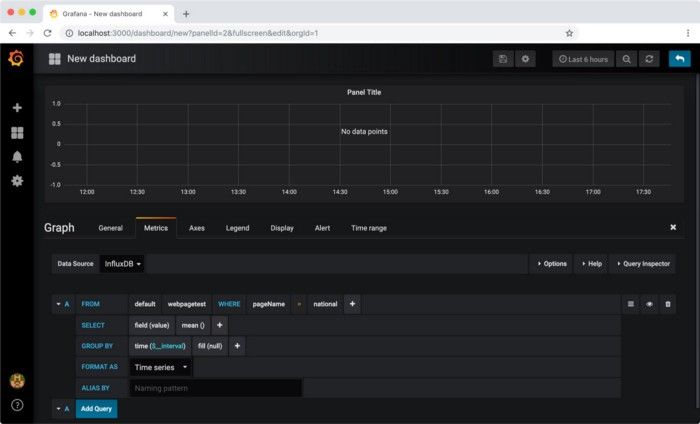The width and height of the screenshot is (700, 424).
Task: Refresh the dashboard
Action: coord(649,59)
